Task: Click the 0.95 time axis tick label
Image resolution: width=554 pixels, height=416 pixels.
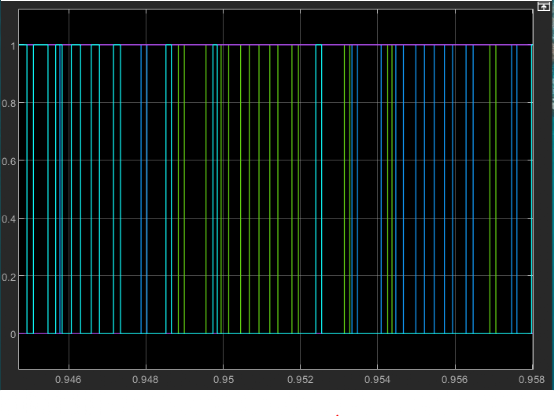Action: click(224, 380)
